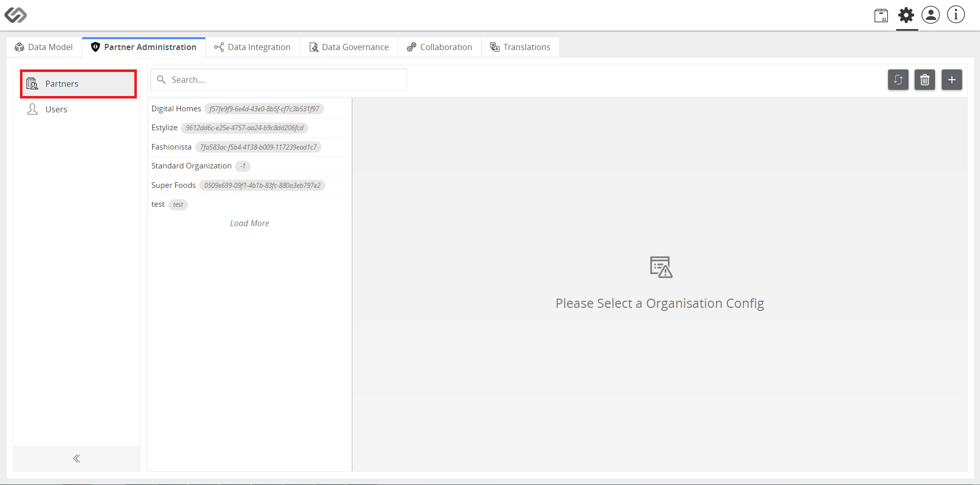Click Fashionista ID tag 7fa583ac

coord(258,147)
